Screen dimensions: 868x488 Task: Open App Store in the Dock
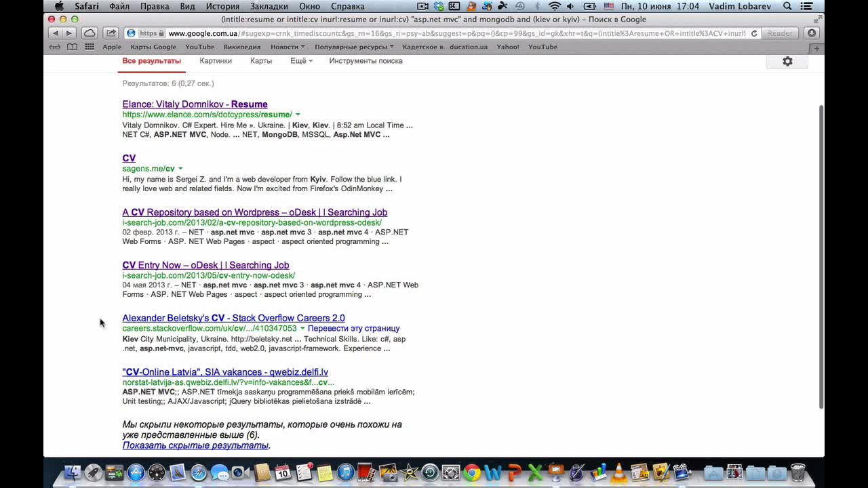[x=136, y=472]
